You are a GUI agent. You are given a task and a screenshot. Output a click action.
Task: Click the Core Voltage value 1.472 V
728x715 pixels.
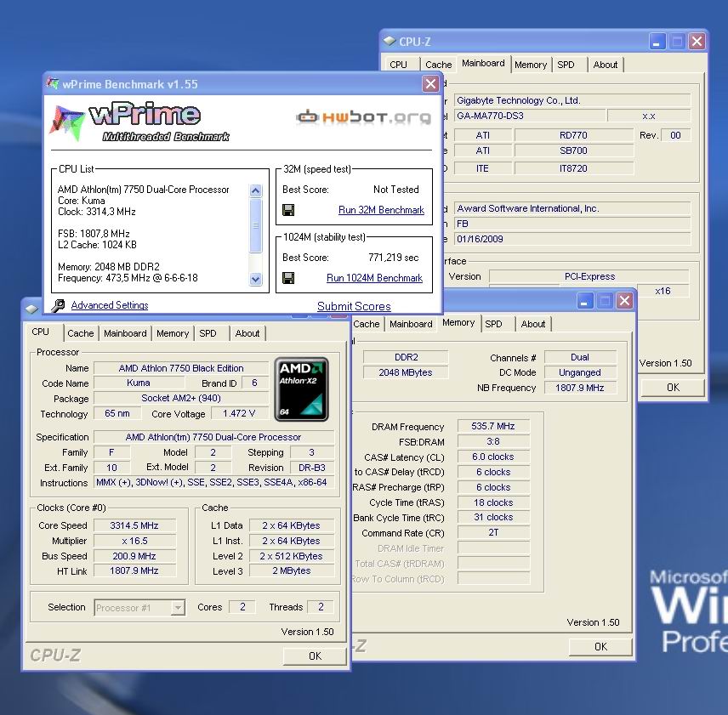[x=239, y=413]
